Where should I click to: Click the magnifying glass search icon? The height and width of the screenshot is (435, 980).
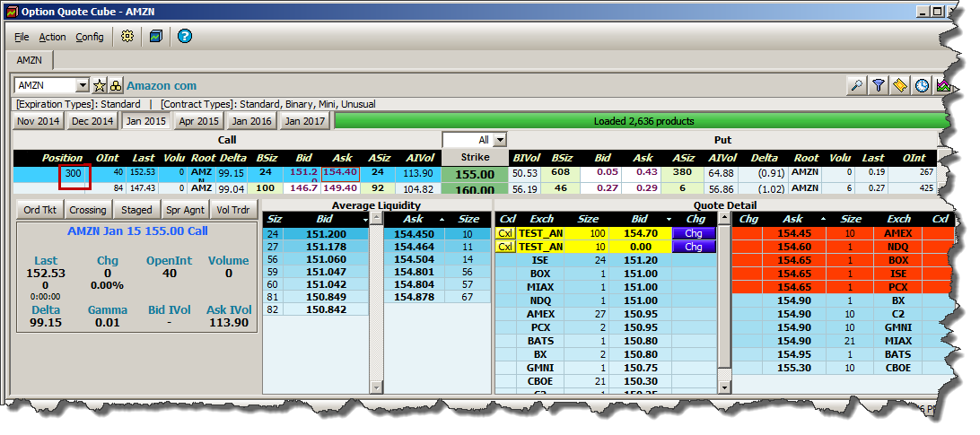click(x=857, y=86)
